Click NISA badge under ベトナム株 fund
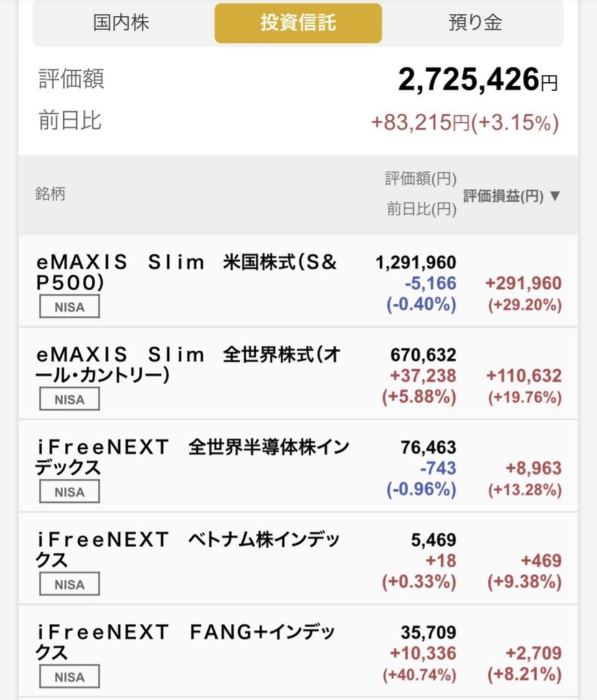 [x=70, y=584]
